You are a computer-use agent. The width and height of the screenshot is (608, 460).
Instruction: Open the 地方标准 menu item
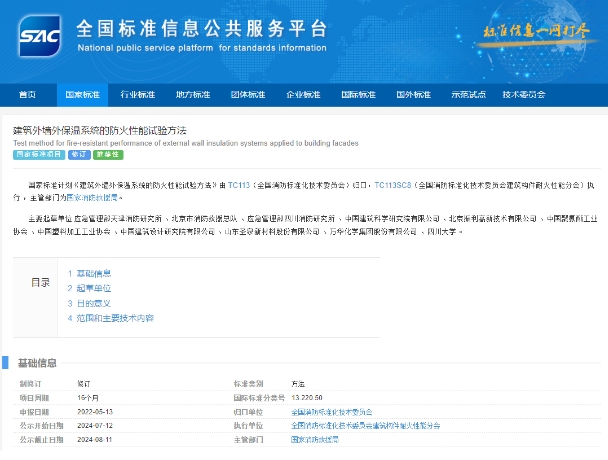193,95
